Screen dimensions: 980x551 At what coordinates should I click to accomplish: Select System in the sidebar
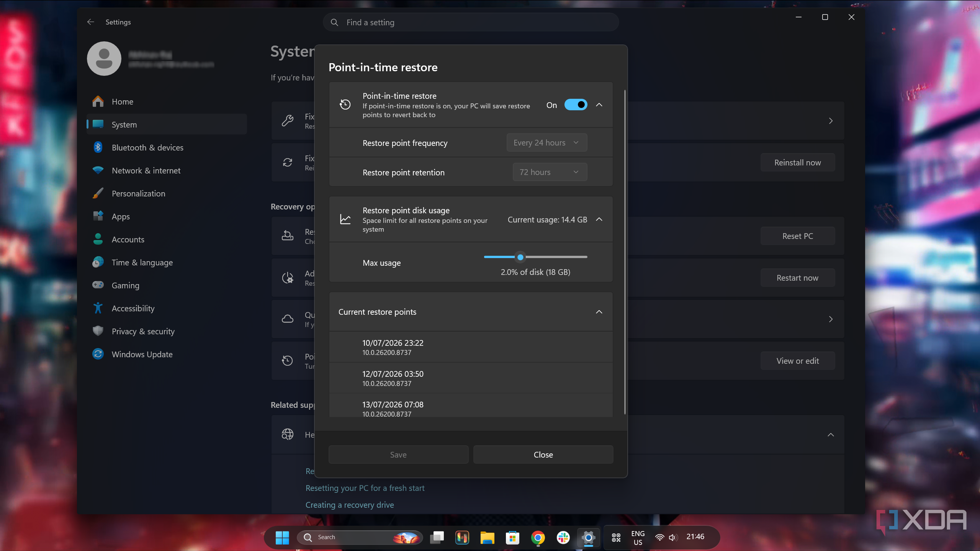pos(167,124)
